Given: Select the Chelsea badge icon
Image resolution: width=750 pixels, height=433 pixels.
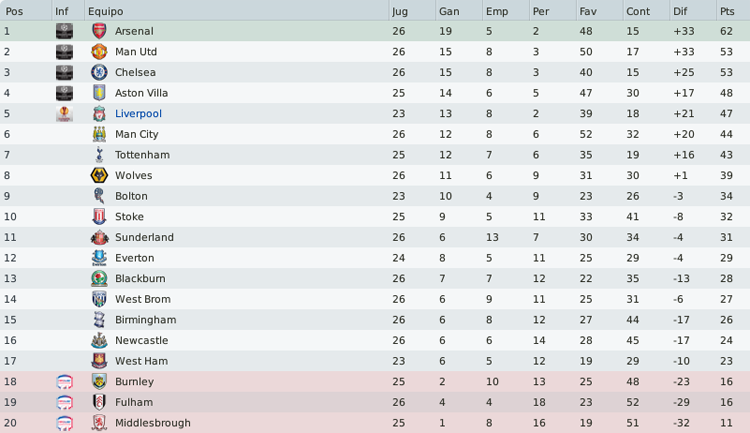Looking at the screenshot, I should click(x=99, y=72).
